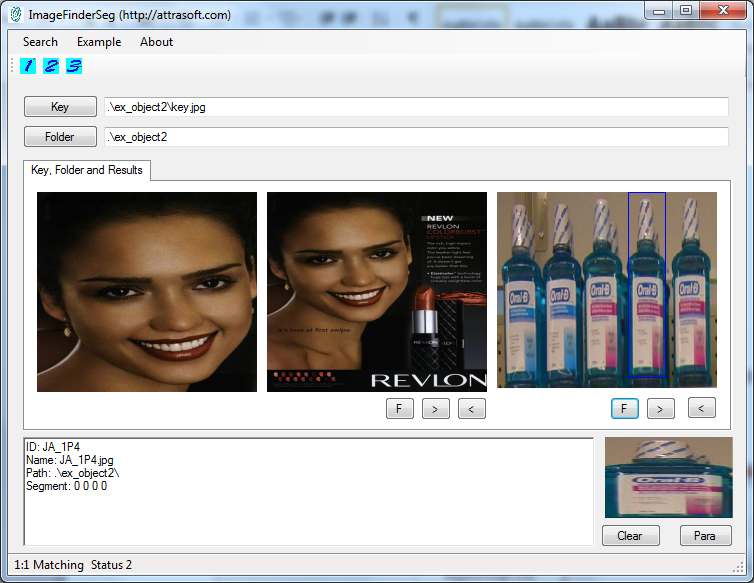Minimize the ImageFinderSeg window
This screenshot has height=583, width=754.
659,11
